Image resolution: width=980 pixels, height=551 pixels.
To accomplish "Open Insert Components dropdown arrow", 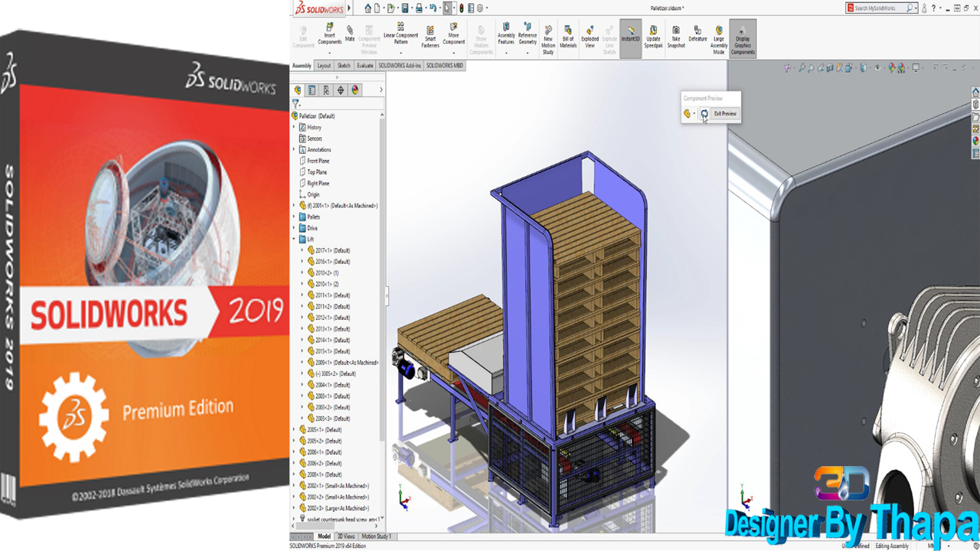I will [x=329, y=53].
